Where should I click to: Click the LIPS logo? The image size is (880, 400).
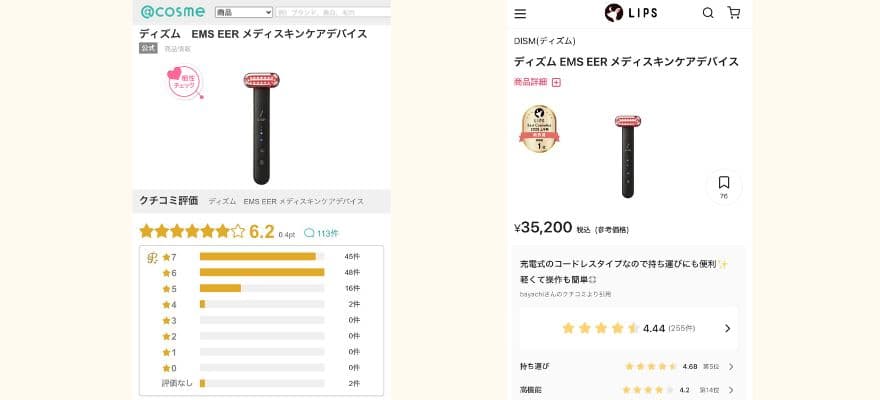tap(631, 13)
